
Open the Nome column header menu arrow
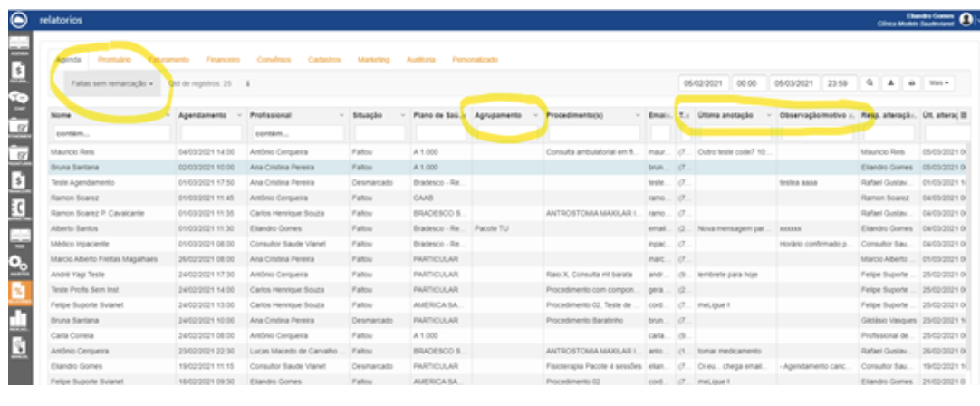tap(168, 116)
